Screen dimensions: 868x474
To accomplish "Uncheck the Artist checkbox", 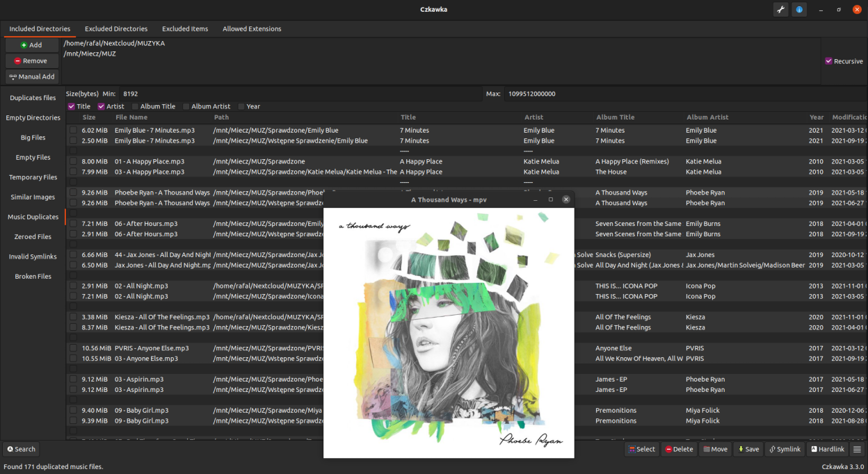I will tap(102, 106).
